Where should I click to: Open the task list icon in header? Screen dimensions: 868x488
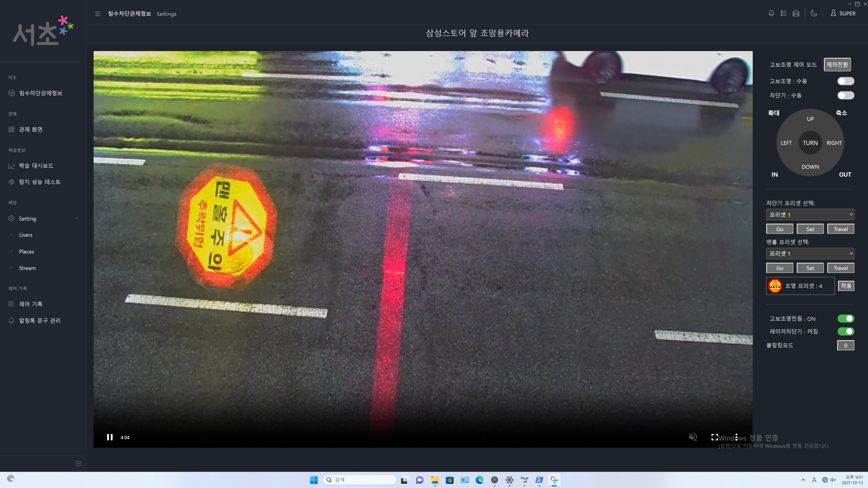click(783, 14)
